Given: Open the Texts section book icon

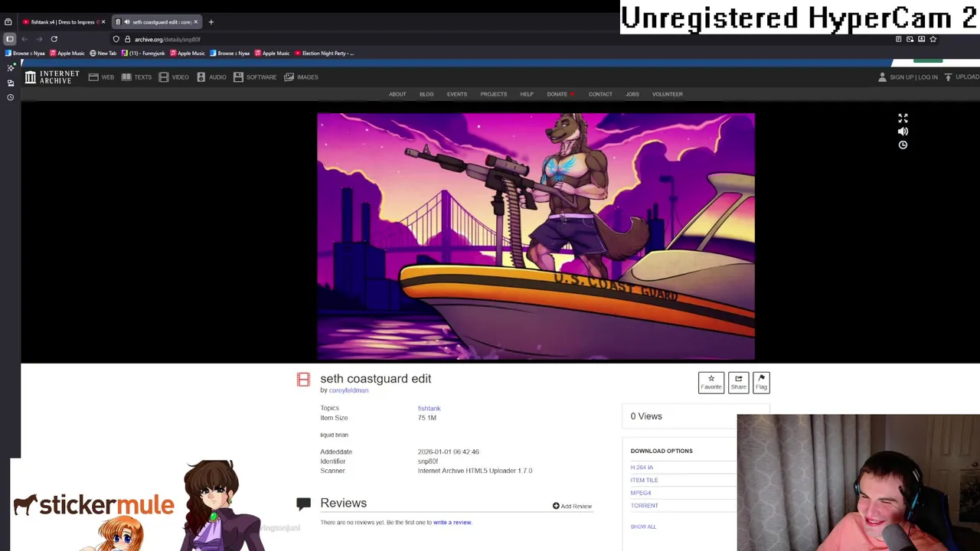Looking at the screenshot, I should point(126,77).
